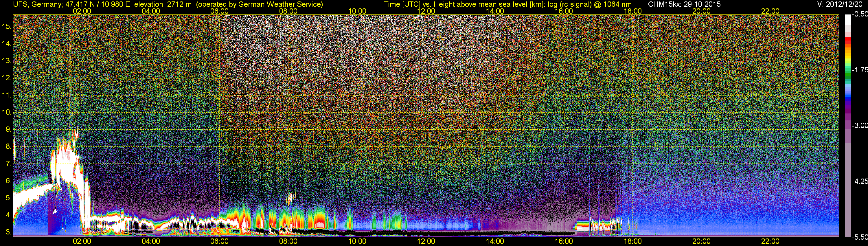
Task: Click the "operated by German Weather Service" text
Action: pyautogui.click(x=260, y=4)
